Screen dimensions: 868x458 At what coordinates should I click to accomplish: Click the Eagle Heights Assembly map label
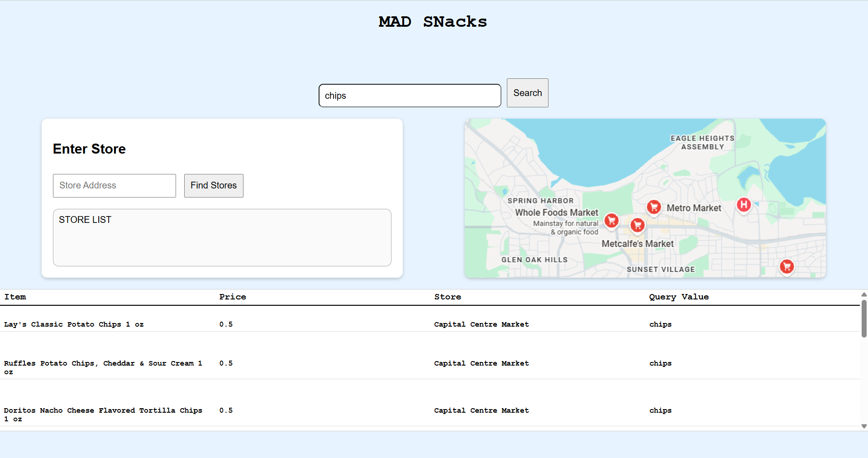[702, 143]
